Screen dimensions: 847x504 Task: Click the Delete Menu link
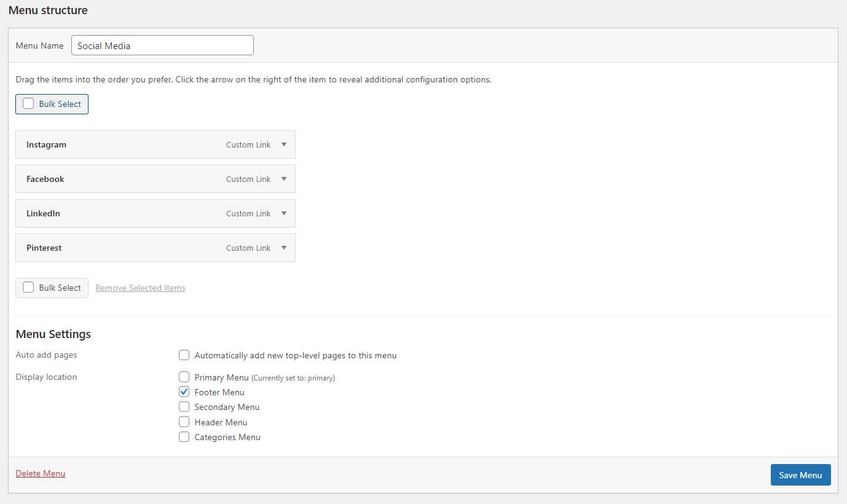tap(41, 473)
